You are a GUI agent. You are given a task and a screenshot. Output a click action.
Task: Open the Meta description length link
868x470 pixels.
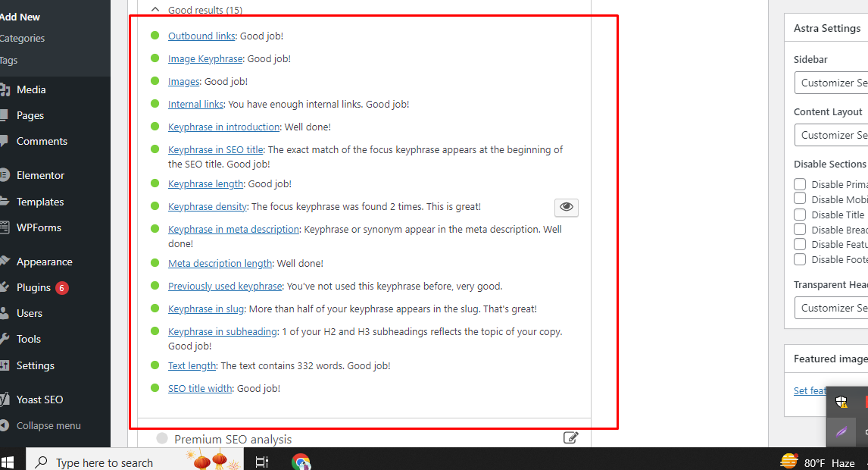coord(220,264)
